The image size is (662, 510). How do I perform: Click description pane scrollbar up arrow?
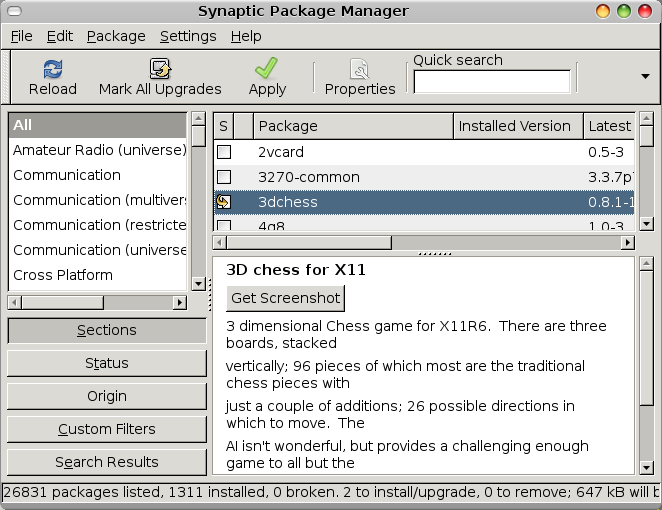pos(646,264)
